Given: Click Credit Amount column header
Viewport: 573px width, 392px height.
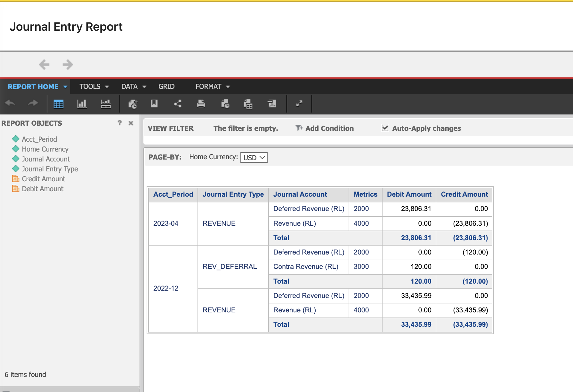Looking at the screenshot, I should tap(464, 194).
